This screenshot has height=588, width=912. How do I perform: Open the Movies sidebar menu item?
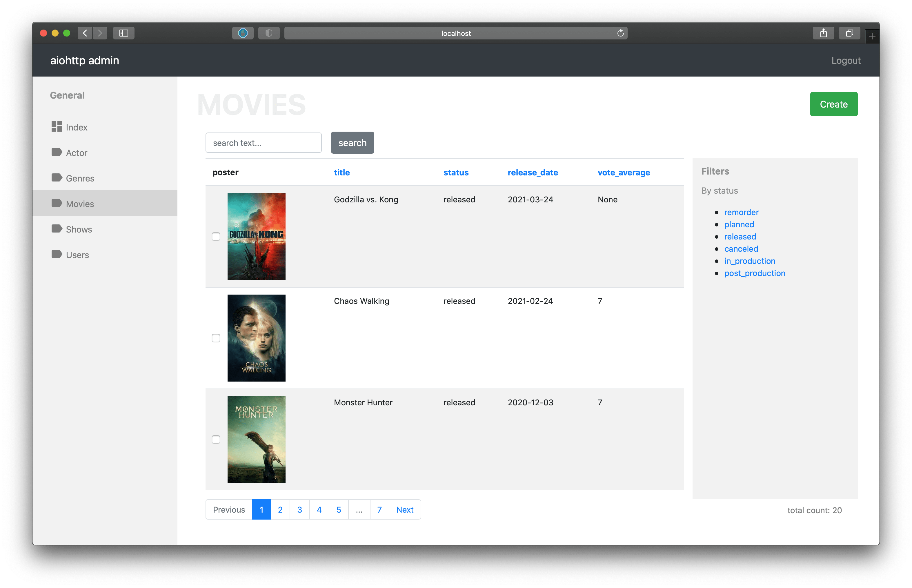[x=80, y=204]
